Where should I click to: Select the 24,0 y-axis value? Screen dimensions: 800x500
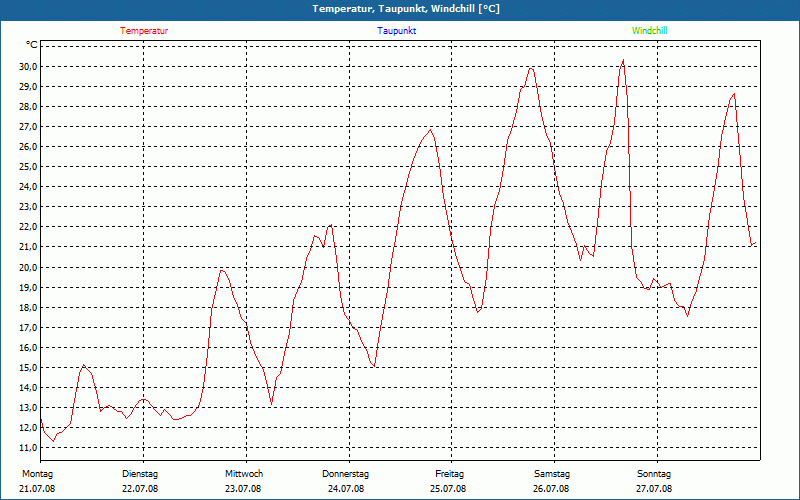[28, 187]
